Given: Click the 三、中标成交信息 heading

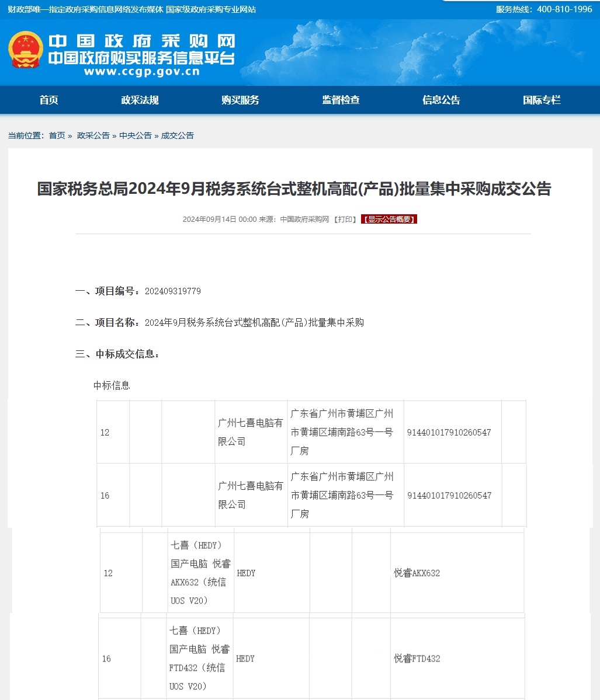Looking at the screenshot, I should pos(117,354).
